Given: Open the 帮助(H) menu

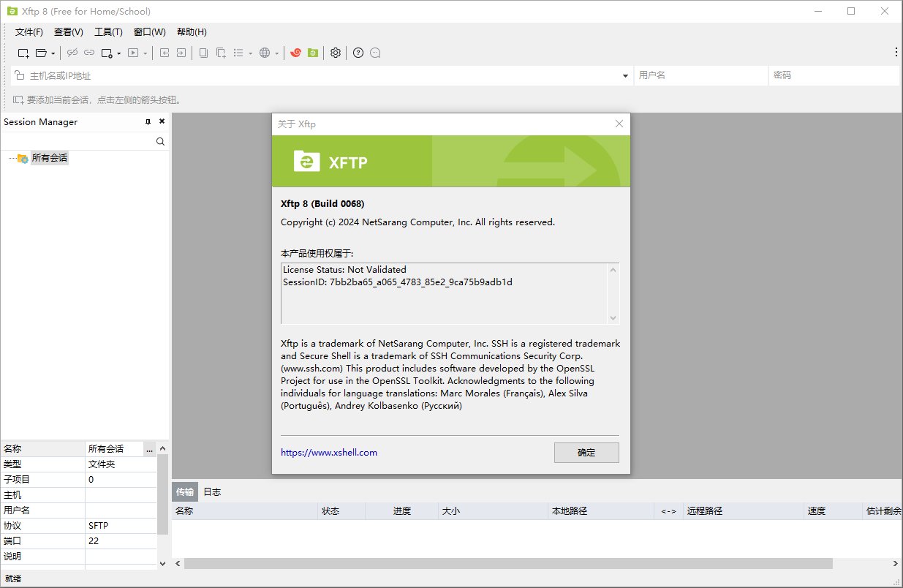Looking at the screenshot, I should pos(192,32).
